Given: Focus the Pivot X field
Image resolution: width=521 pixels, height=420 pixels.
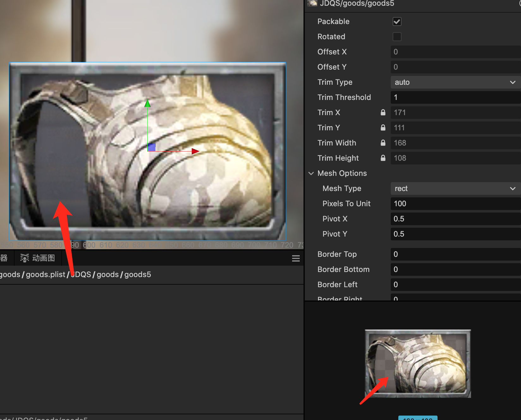Looking at the screenshot, I should [x=456, y=219].
